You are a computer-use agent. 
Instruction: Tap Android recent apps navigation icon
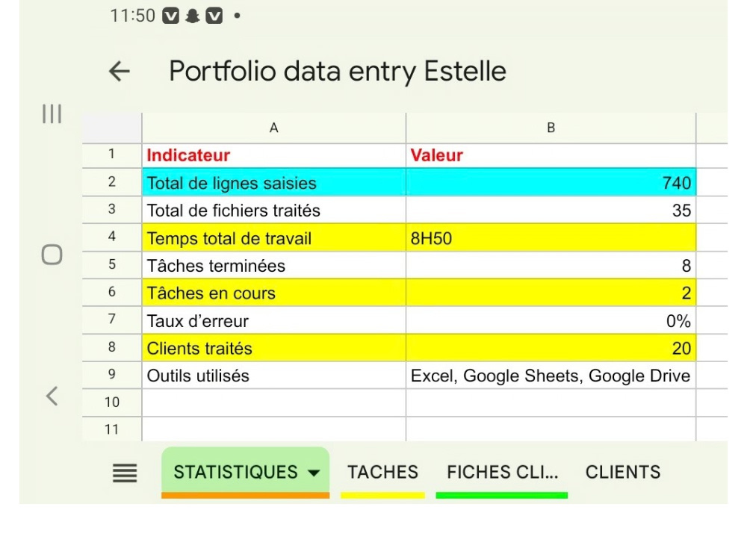tap(52, 113)
